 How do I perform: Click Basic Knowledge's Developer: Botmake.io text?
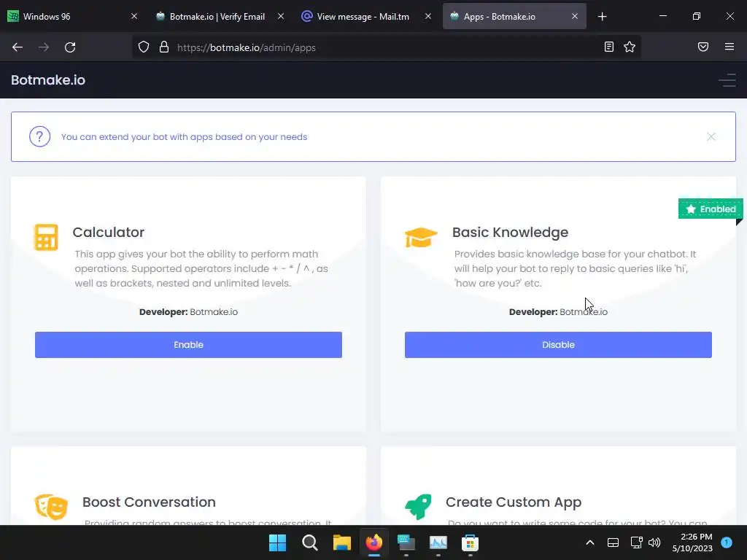558,312
